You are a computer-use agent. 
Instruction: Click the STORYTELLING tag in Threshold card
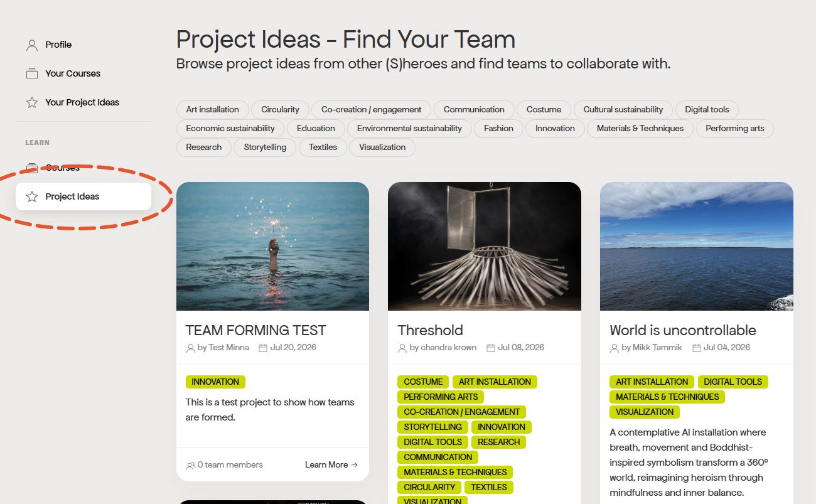coord(433,427)
